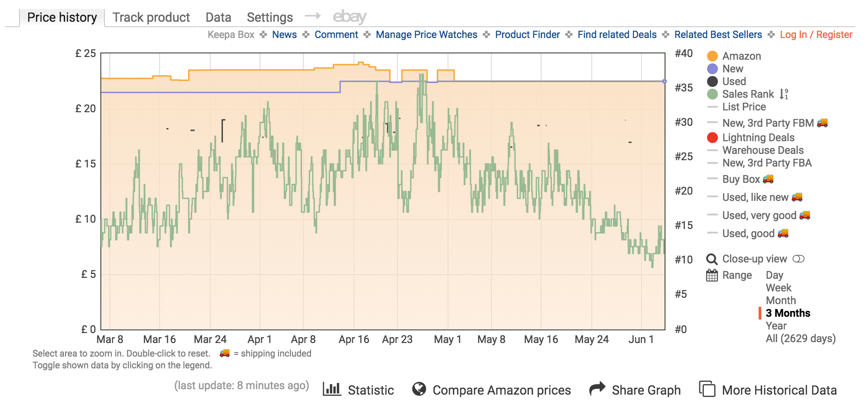Click the truck icon beside Buy Box
This screenshot has width=868, height=410.
[x=768, y=178]
